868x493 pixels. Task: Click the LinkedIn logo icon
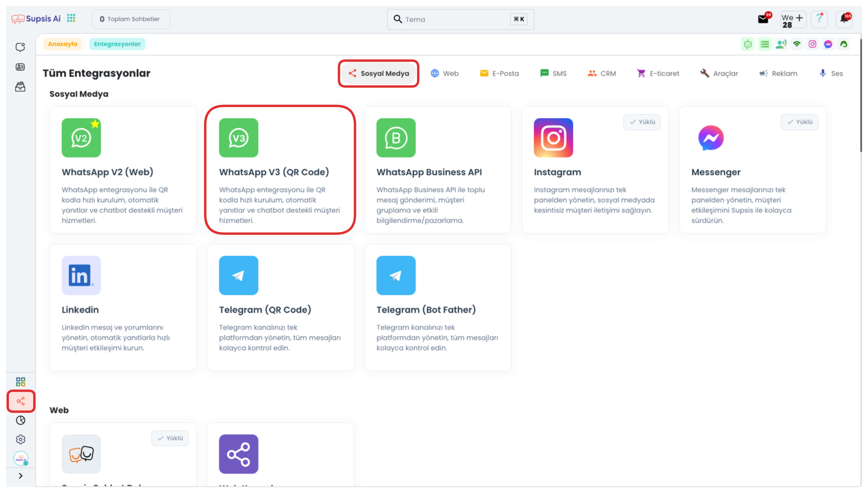(x=81, y=275)
